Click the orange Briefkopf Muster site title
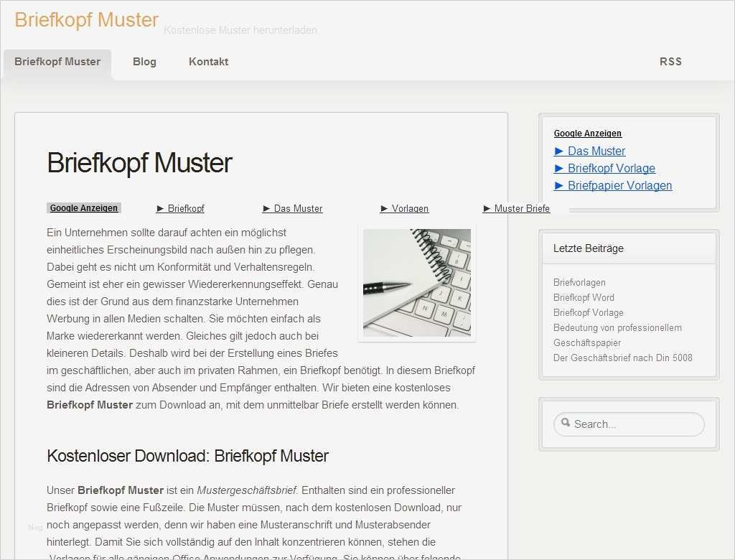Screen dimensions: 735x560 (87, 19)
